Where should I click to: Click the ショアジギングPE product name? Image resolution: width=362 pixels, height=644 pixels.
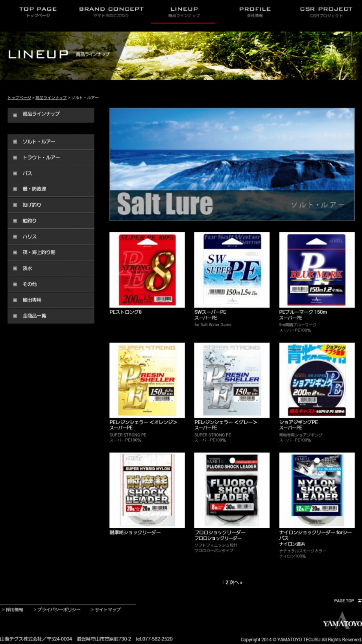(299, 422)
